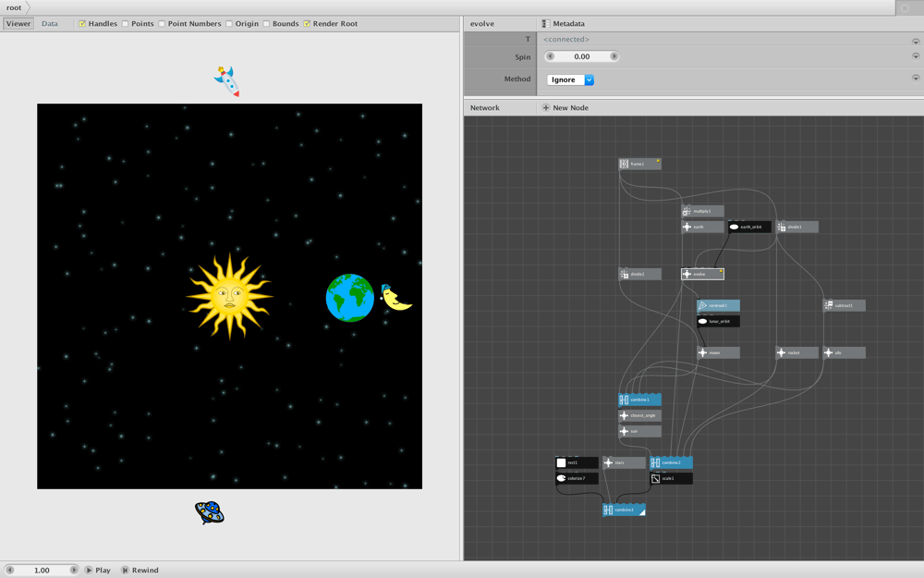The width and height of the screenshot is (924, 578).
Task: Open the Metadata dialog
Action: 564,24
